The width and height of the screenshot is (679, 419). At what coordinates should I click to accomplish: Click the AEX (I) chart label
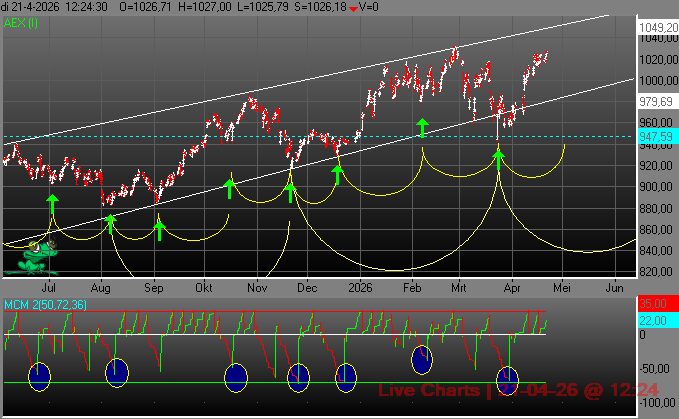click(20, 21)
